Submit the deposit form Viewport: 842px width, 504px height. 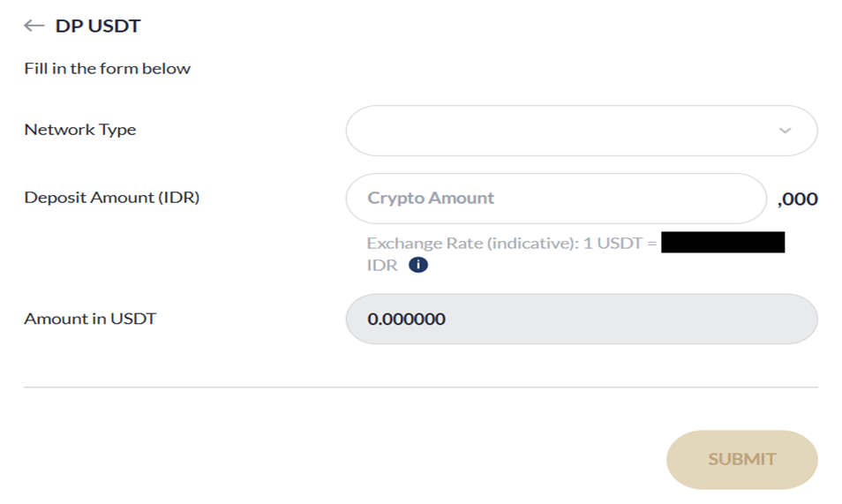742,459
